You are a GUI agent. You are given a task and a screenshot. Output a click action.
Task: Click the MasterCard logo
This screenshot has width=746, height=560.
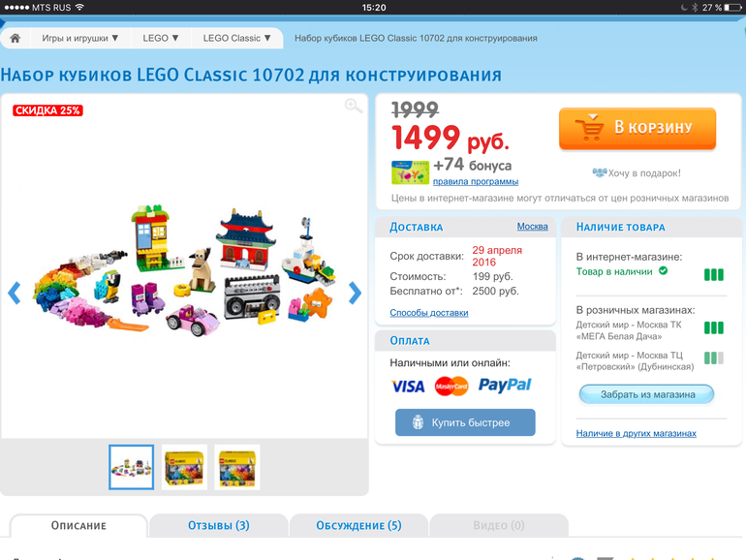(x=451, y=387)
